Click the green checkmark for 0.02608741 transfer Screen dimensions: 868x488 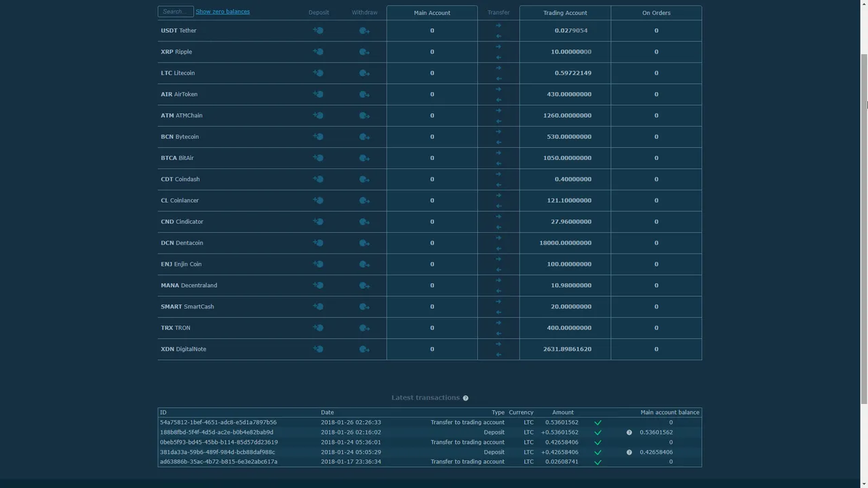pos(597,462)
